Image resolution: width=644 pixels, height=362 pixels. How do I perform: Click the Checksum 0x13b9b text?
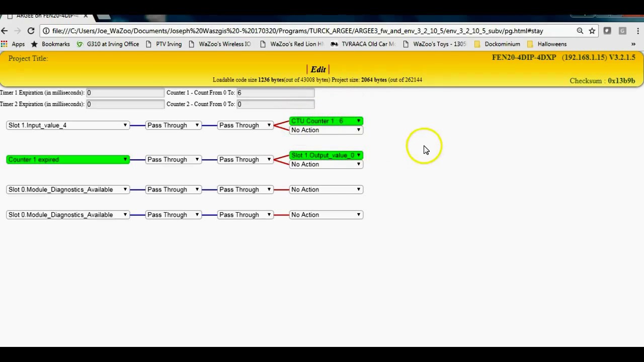click(602, 80)
